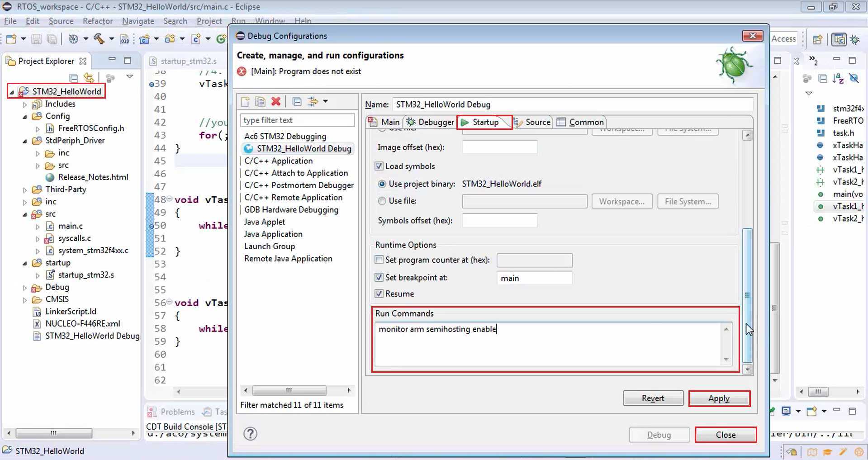Expand Third-Party folder
Image resolution: width=868 pixels, height=460 pixels.
pyautogui.click(x=25, y=190)
